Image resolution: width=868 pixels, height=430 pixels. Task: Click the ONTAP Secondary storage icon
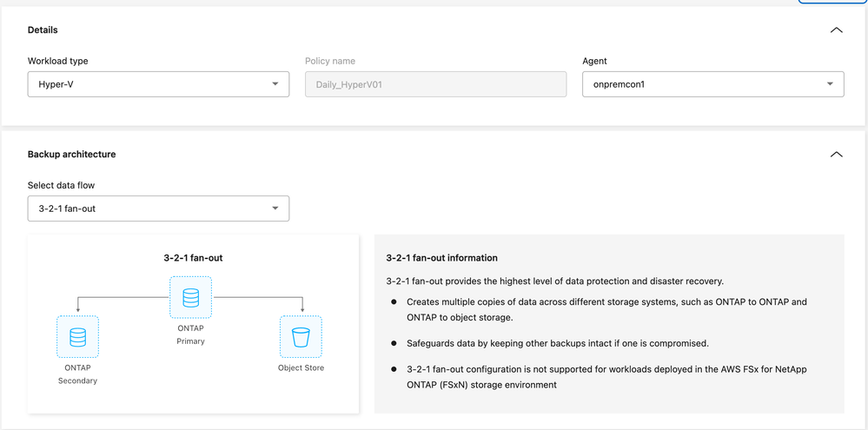click(x=77, y=337)
